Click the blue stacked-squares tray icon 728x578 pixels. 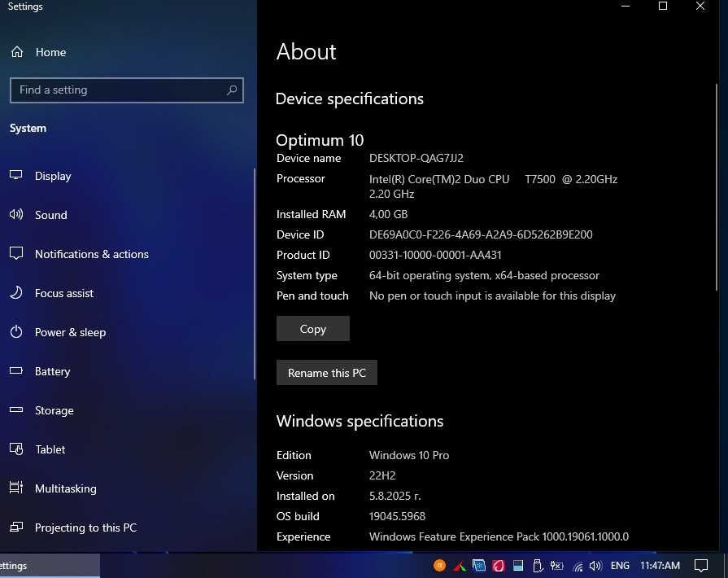click(478, 566)
